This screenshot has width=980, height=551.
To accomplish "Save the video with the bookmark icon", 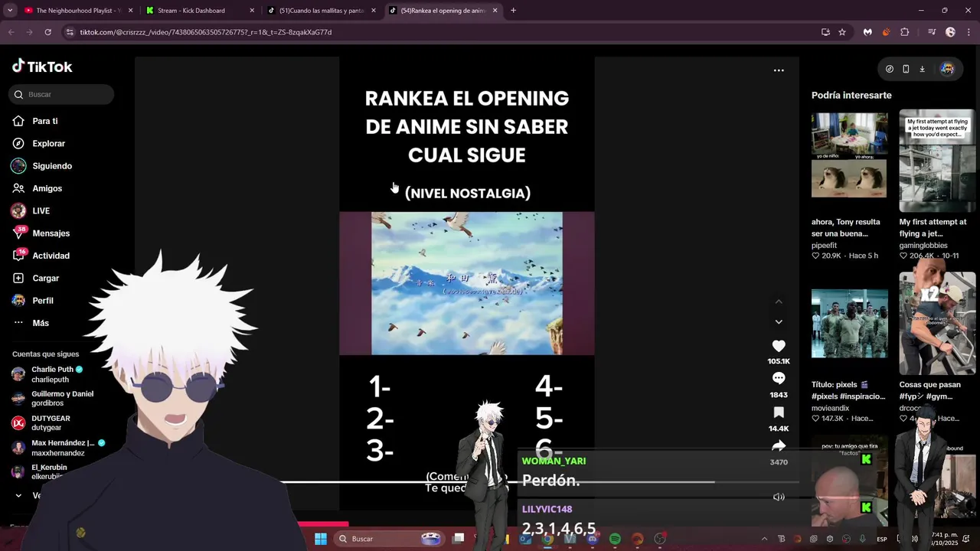I will click(x=779, y=413).
